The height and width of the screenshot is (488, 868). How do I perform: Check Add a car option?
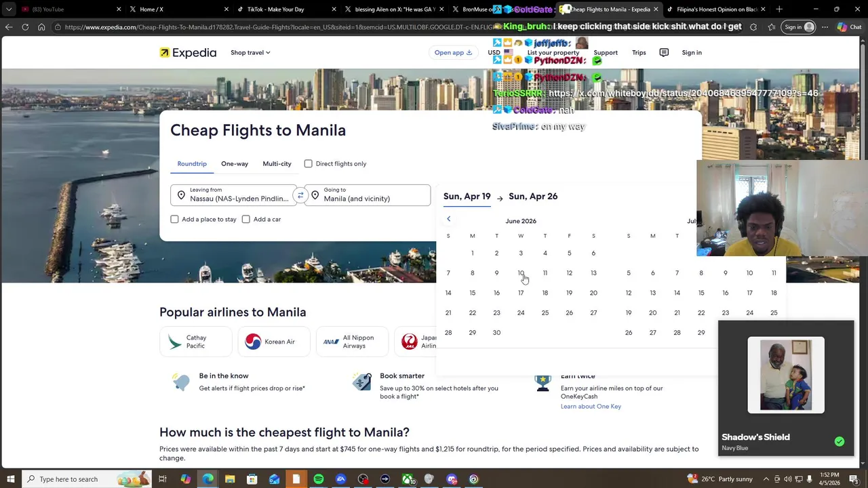click(x=246, y=219)
